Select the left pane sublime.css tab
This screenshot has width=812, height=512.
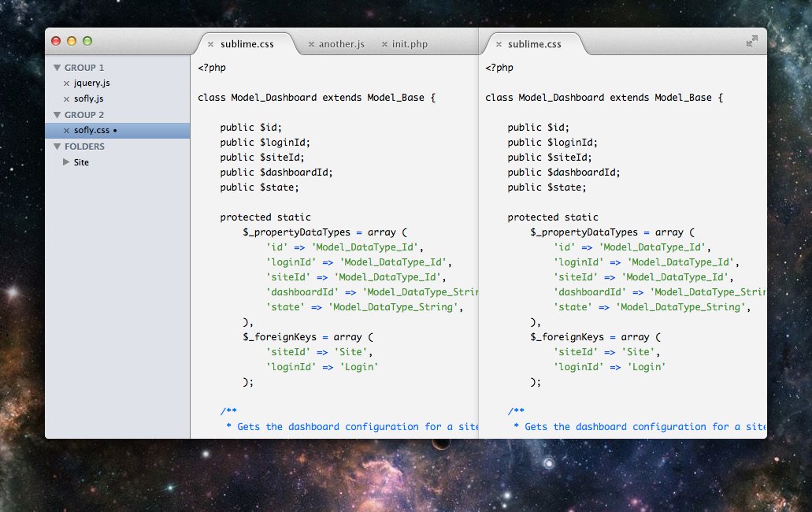pos(247,44)
